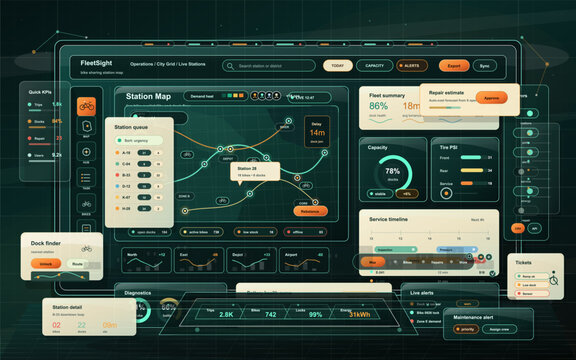Click the Export button

454,66
